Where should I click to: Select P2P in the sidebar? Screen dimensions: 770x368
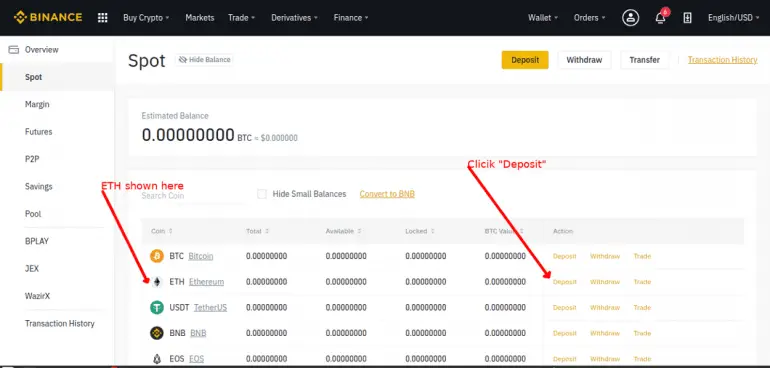(32, 159)
